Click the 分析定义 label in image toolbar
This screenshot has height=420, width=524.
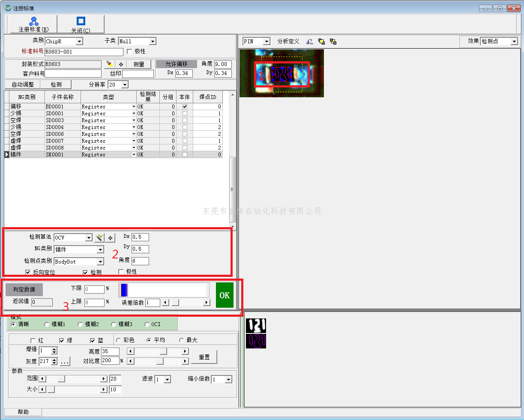pyautogui.click(x=288, y=42)
